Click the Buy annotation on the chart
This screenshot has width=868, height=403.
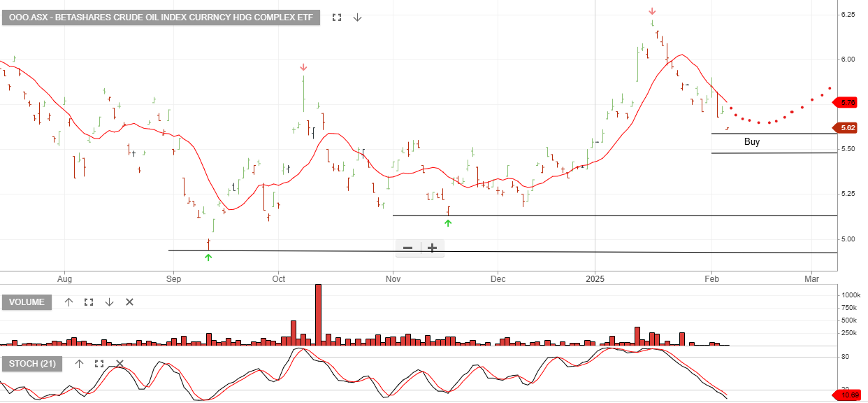point(753,142)
